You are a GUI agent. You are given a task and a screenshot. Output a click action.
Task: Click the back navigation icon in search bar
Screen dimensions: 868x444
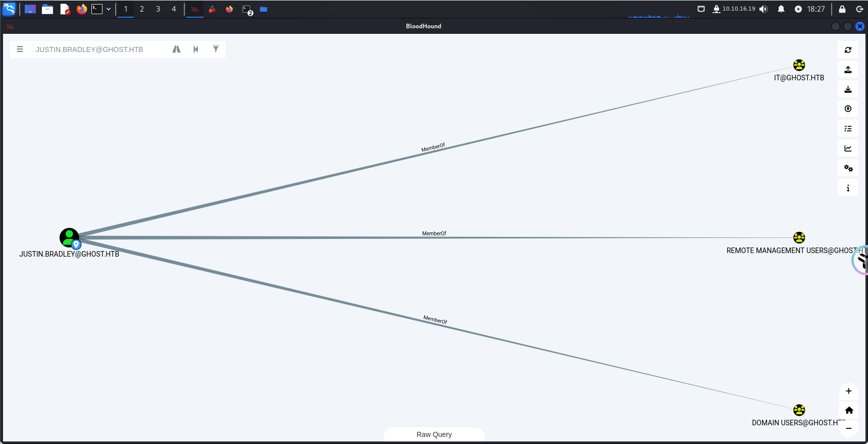(196, 50)
